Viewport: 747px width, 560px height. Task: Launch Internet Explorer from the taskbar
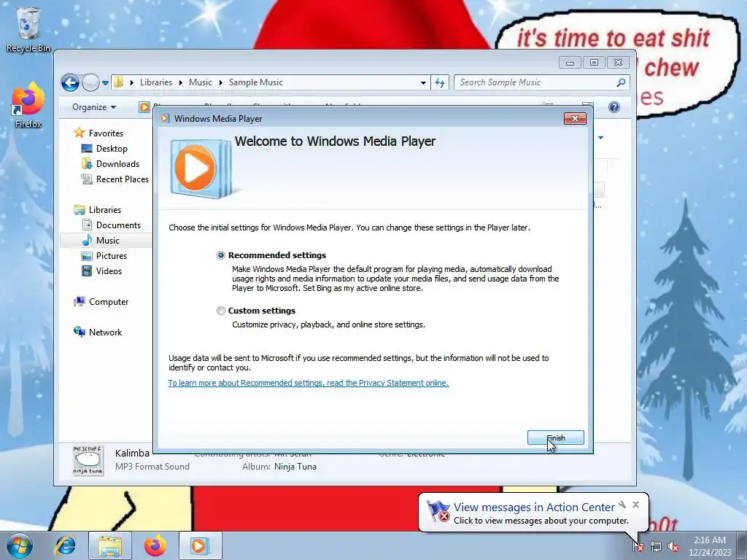[x=65, y=546]
